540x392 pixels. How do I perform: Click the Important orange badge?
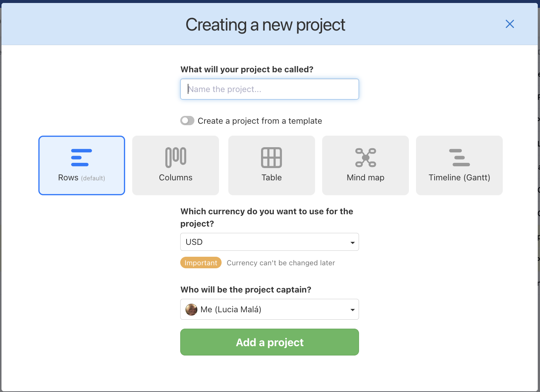(x=201, y=262)
